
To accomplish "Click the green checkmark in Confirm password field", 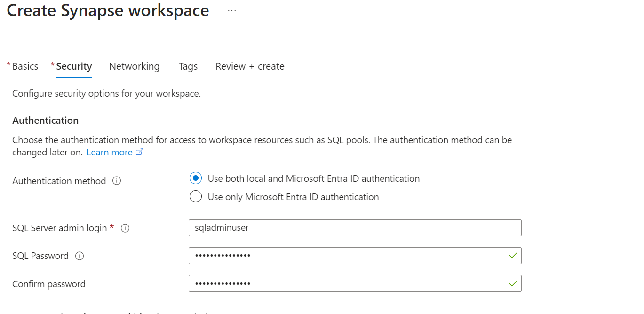I will (x=513, y=283).
